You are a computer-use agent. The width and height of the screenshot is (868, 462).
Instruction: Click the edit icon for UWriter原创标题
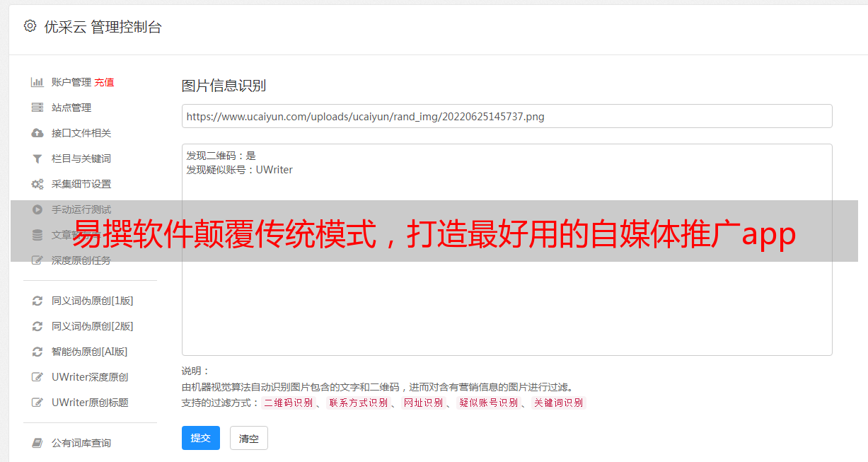[37, 403]
